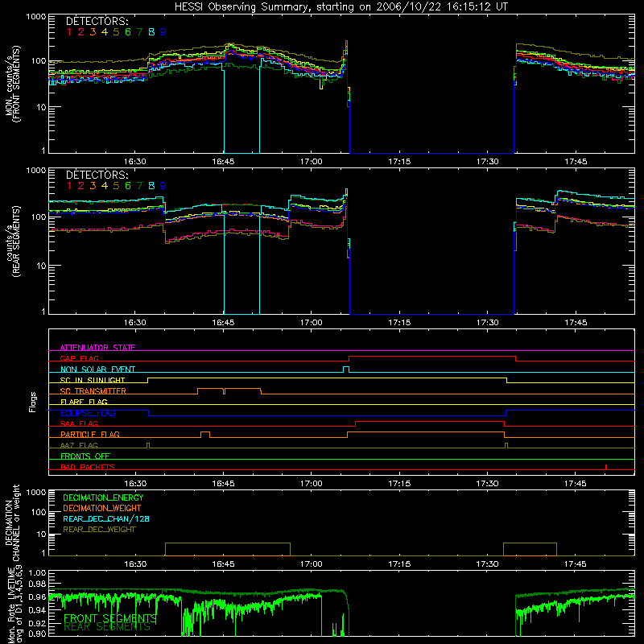Click the 100 y-axis label of the decimation plot
Image resolution: width=644 pixels, height=644 pixels.
tap(39, 512)
